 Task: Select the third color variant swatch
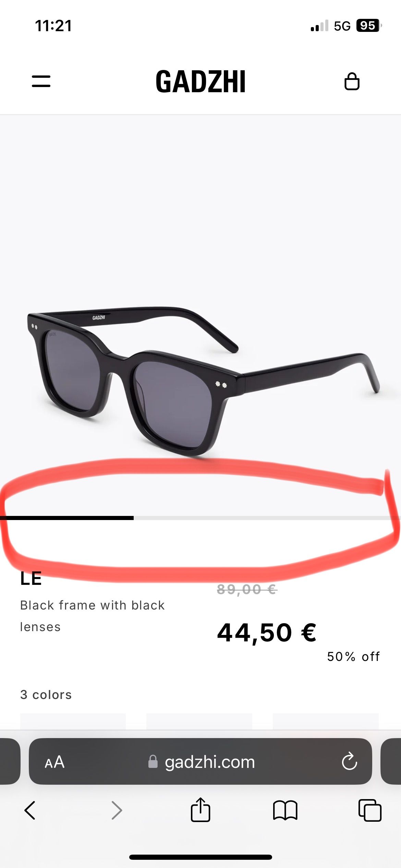pos(326,722)
